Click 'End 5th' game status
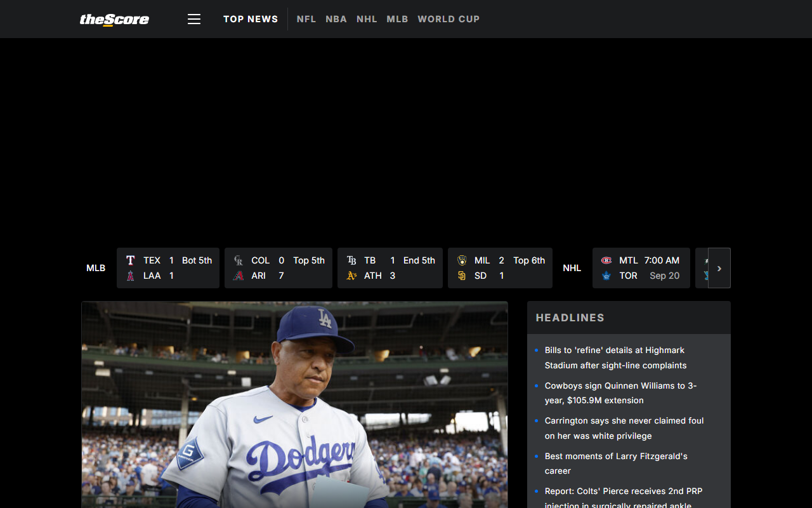Viewport: 812px width, 508px height. coord(419,260)
